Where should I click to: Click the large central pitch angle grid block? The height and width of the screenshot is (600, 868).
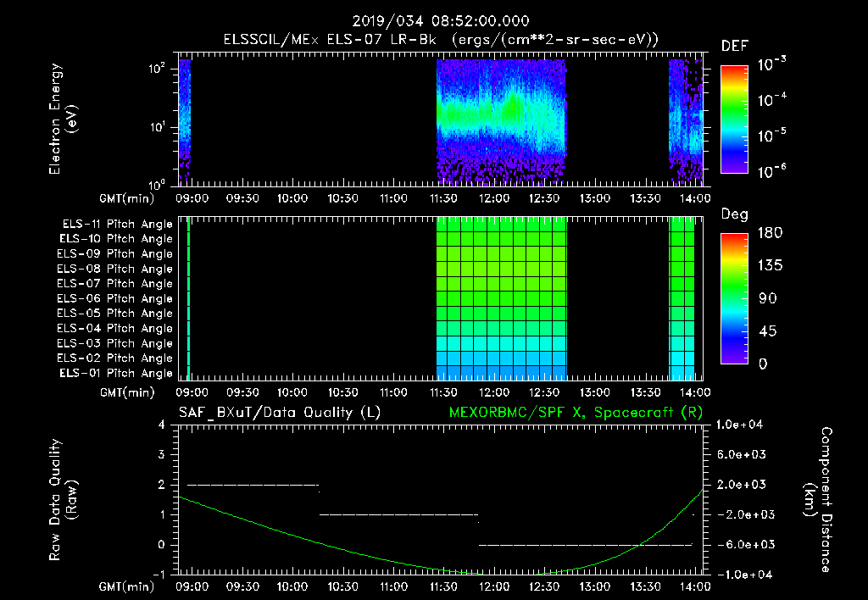[502, 298]
